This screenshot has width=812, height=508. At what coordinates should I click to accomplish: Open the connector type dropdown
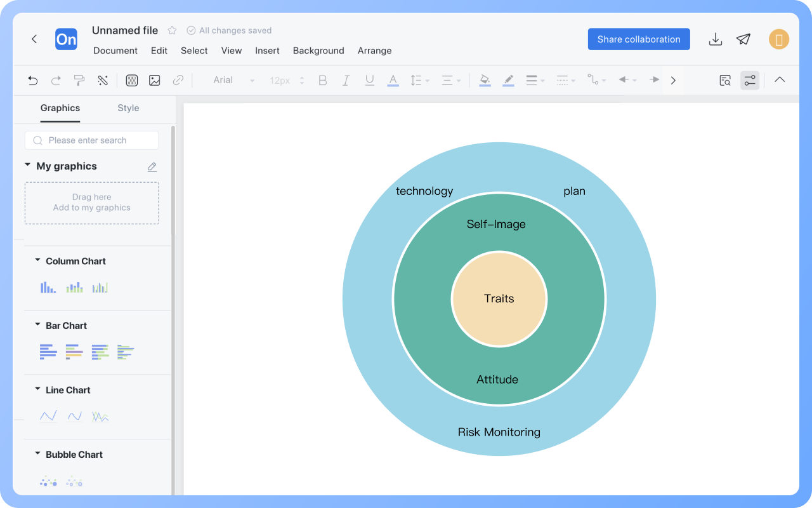click(x=596, y=80)
